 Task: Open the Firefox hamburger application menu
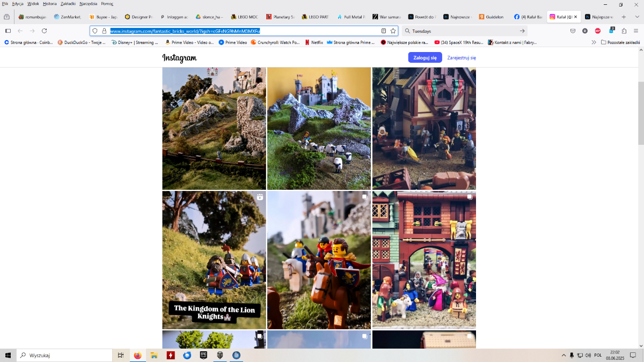636,31
